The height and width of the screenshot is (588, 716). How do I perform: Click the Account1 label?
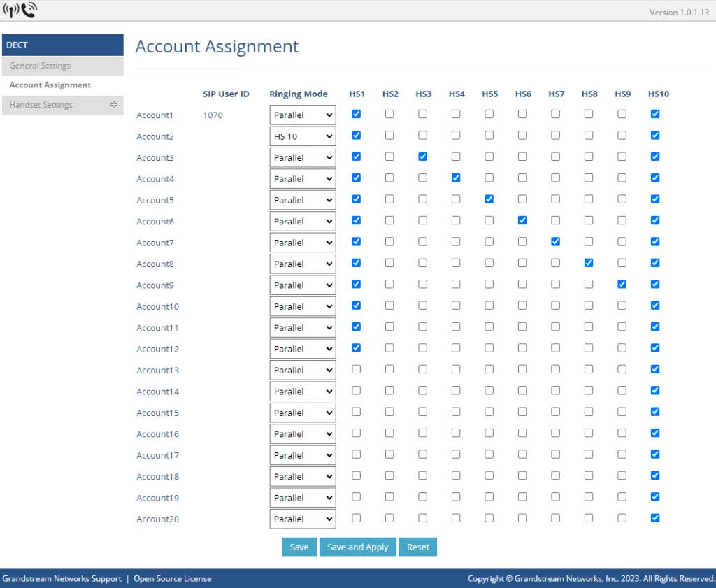tap(155, 115)
